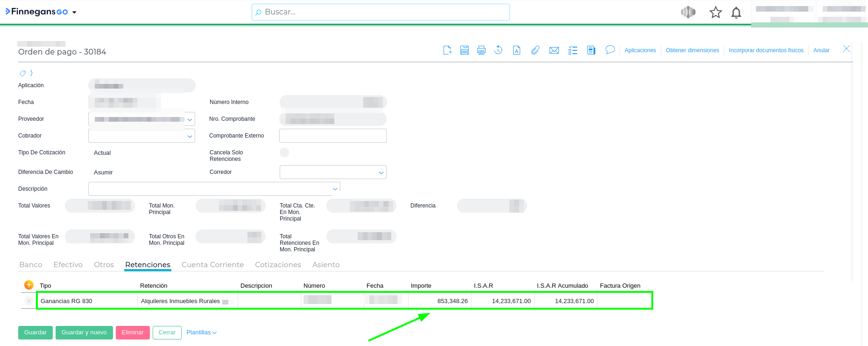Viewport: 868px width, 346px height.
Task: Add a retention row with plus icon
Action: pyautogui.click(x=29, y=285)
